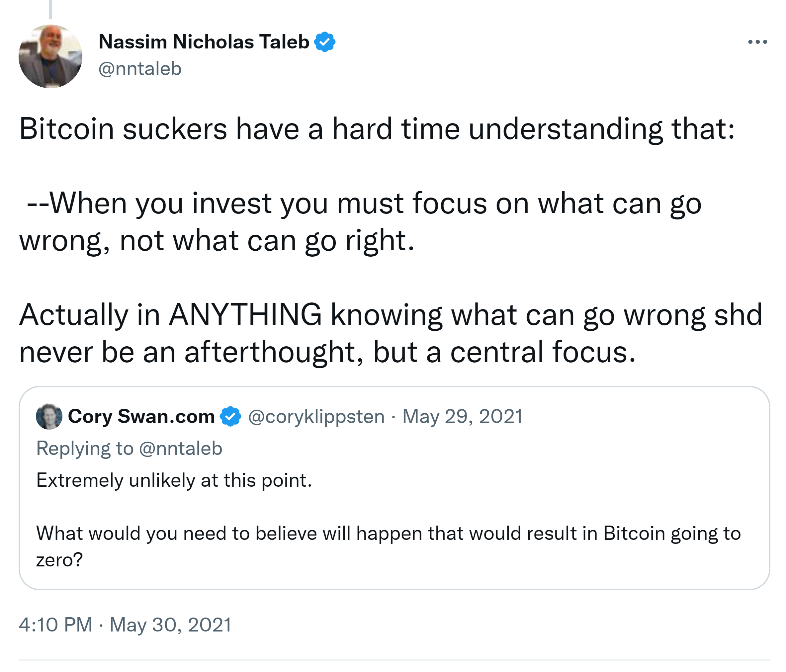Open the May 29, 2021 quoted tweet date
Image resolution: width=786 pixels, height=672 pixels.
pos(463,416)
